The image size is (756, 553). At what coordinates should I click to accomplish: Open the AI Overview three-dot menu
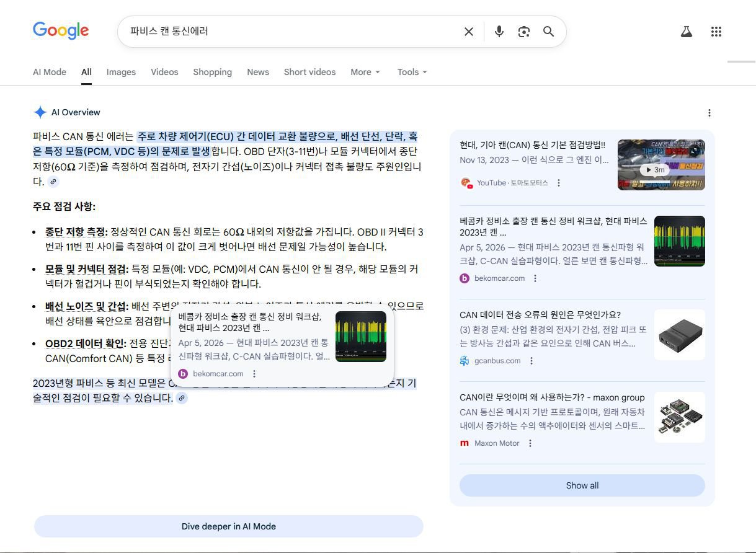pyautogui.click(x=709, y=112)
